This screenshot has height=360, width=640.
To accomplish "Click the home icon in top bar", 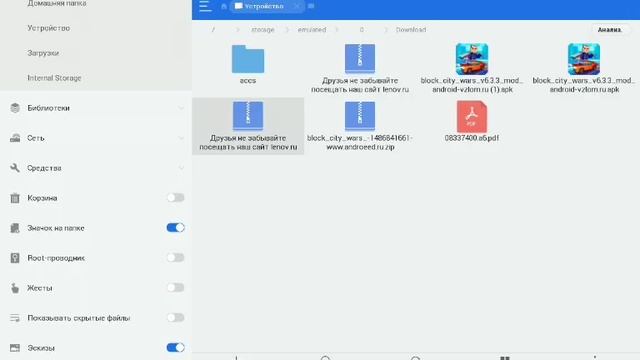I will (x=224, y=6).
